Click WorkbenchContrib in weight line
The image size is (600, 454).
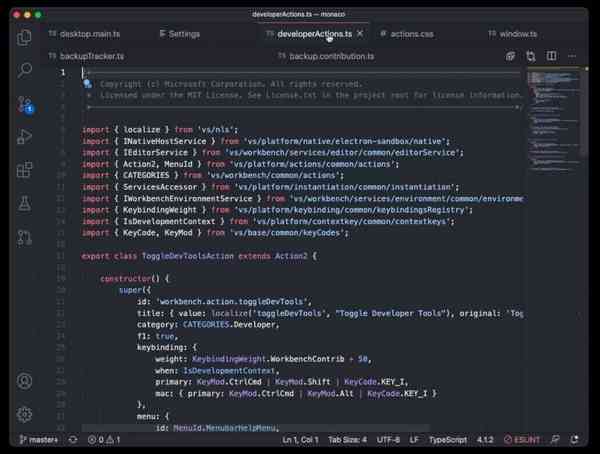pyautogui.click(x=307, y=359)
